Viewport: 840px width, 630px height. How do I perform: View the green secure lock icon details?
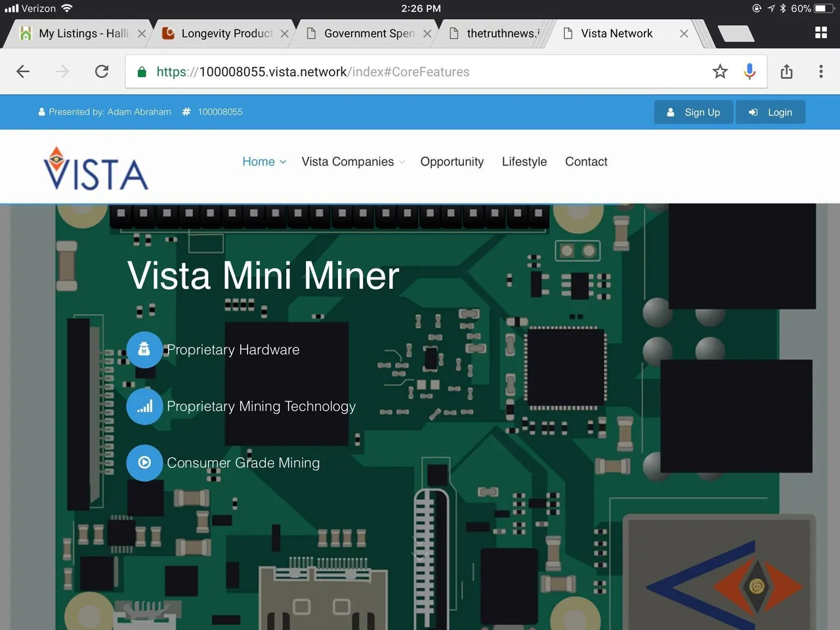tap(142, 72)
